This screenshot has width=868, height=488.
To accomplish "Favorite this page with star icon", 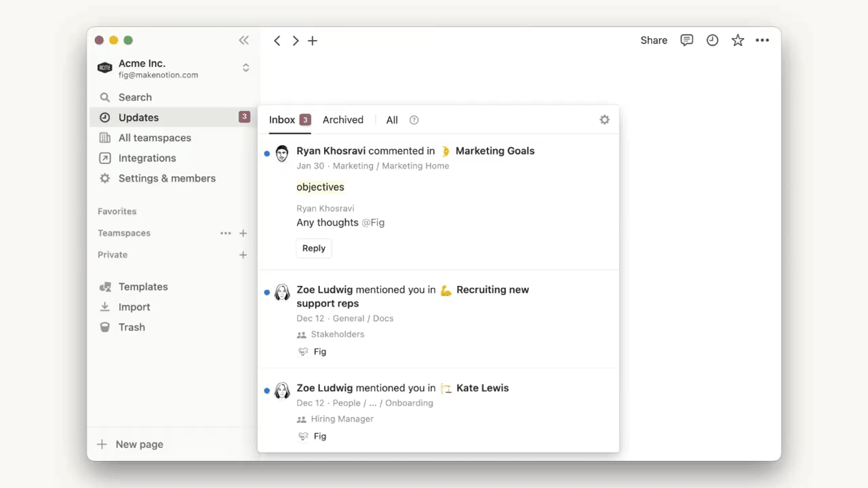I will pyautogui.click(x=738, y=41).
